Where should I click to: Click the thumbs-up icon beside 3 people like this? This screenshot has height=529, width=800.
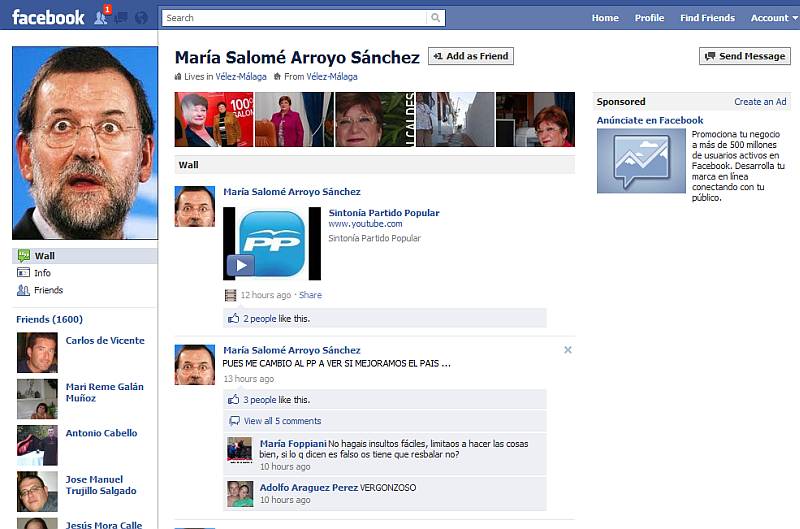234,399
